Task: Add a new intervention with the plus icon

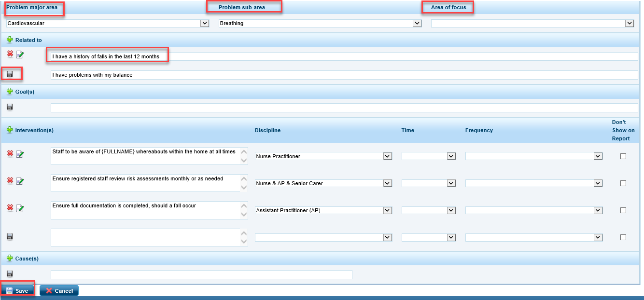Action: (10, 130)
